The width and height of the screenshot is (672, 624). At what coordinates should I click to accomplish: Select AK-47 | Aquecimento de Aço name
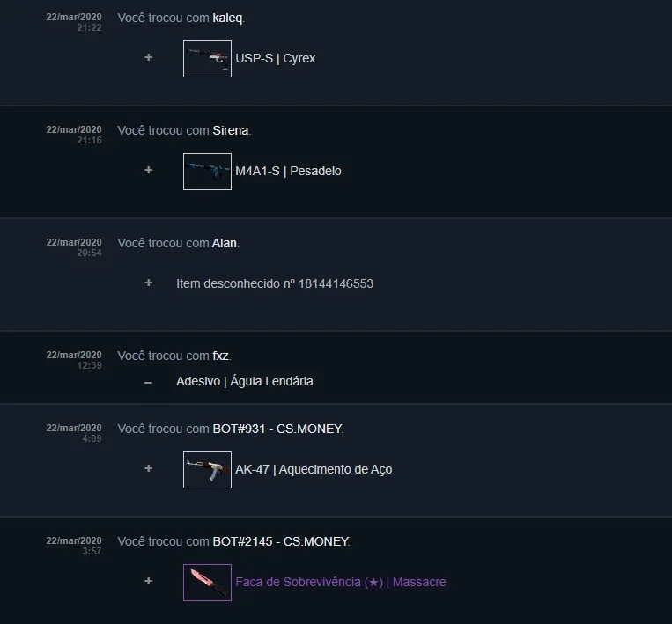click(x=314, y=469)
